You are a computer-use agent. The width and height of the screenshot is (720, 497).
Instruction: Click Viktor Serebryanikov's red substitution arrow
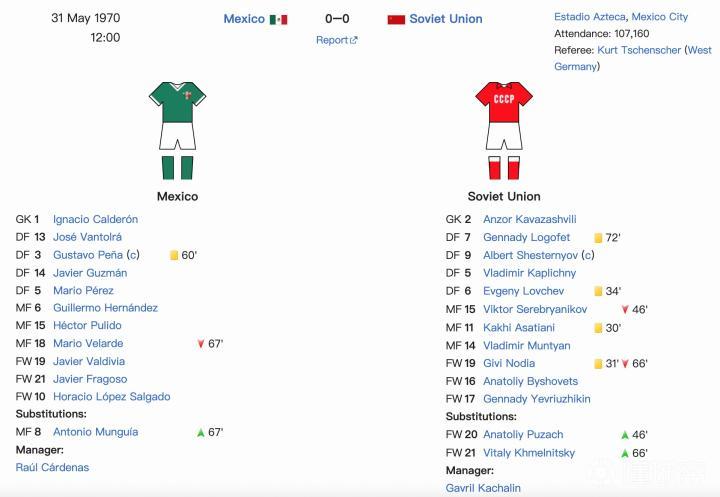point(625,310)
